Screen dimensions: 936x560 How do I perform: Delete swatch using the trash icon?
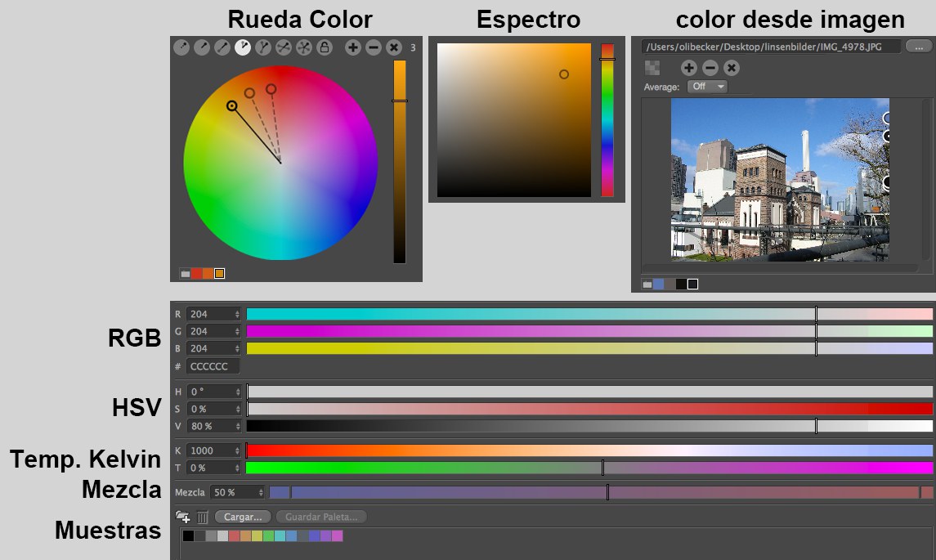pos(203,517)
